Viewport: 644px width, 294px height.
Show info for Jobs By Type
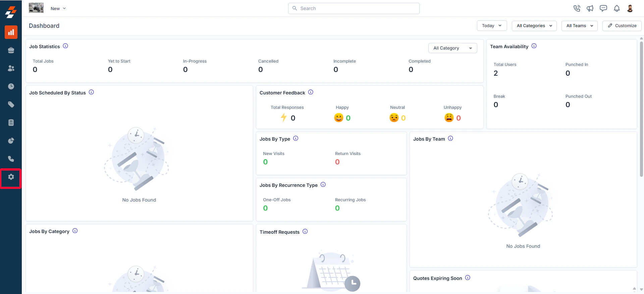tap(296, 138)
